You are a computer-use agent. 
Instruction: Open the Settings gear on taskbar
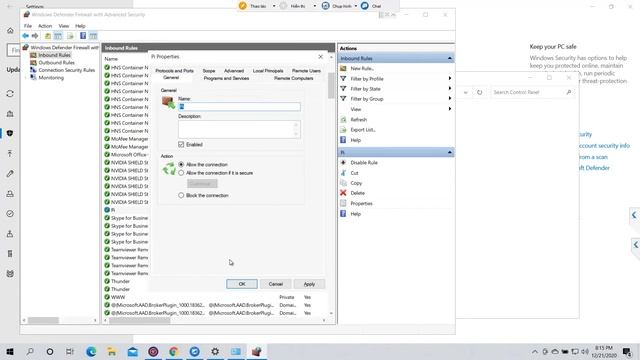[x=215, y=351]
